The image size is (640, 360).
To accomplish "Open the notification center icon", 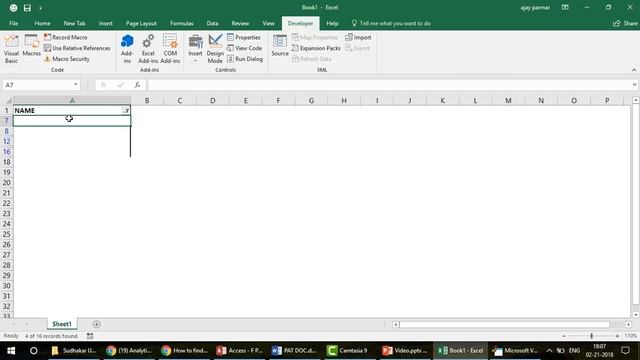I will (625, 351).
